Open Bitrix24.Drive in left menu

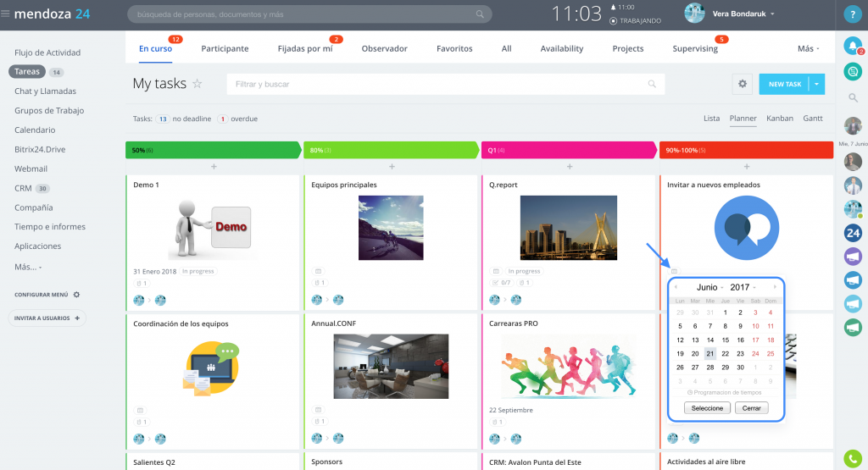pyautogui.click(x=40, y=149)
